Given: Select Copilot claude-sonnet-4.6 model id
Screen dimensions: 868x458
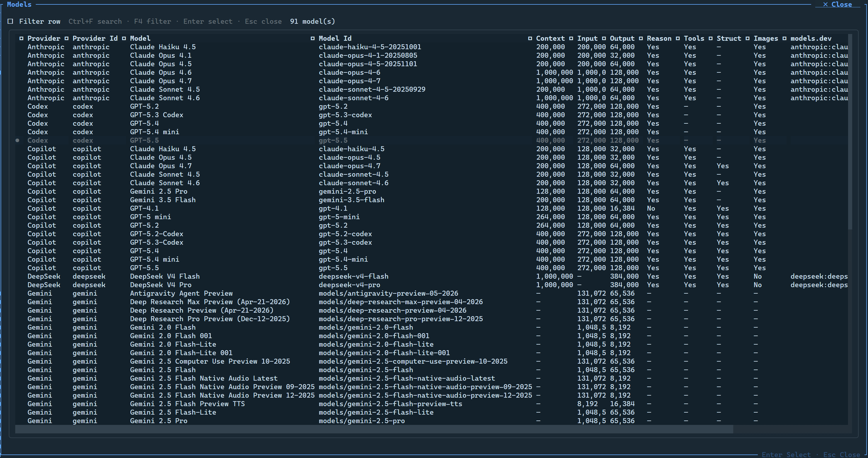Looking at the screenshot, I should [x=353, y=183].
